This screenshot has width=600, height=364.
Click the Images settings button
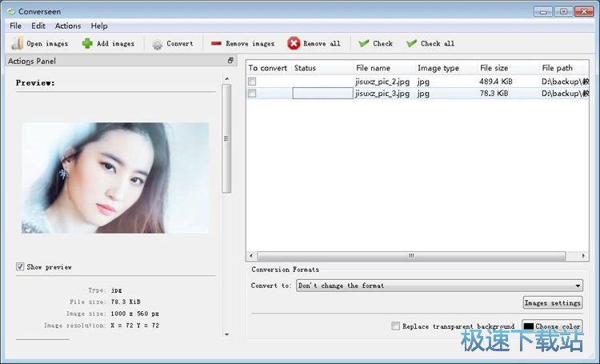tap(552, 303)
